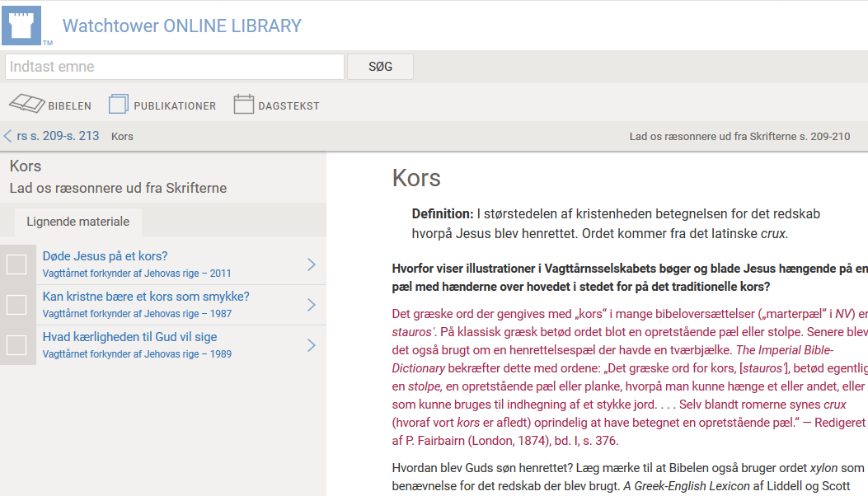Image resolution: width=868 pixels, height=496 pixels.
Task: Click "Vagttårnet forkynder af Jehovas rige – 1987" source line
Action: (x=138, y=314)
